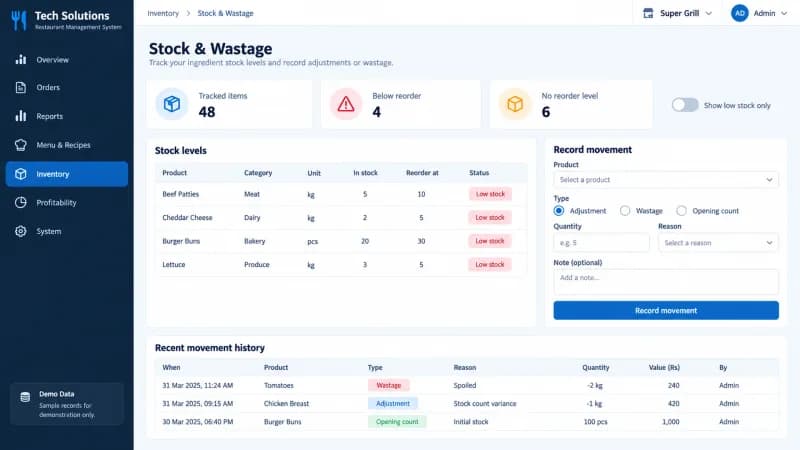Select the Cheddar Cheese product name
Screen dimensions: 800x450
click(x=187, y=217)
